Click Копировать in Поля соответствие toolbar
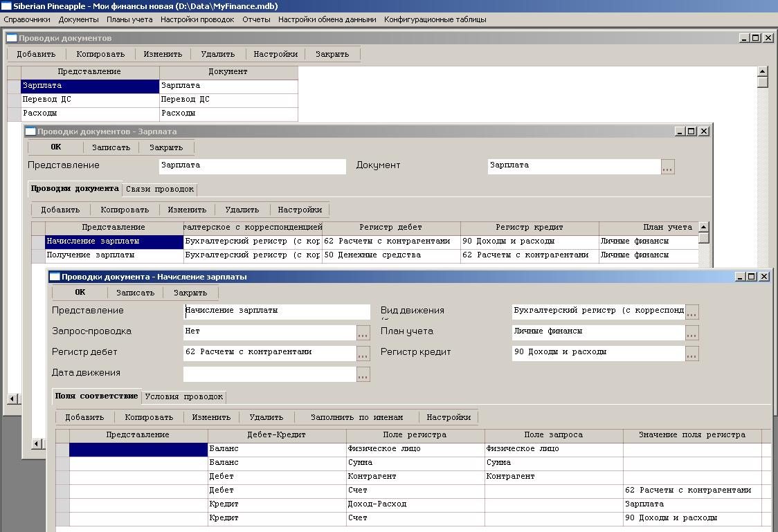The height and width of the screenshot is (532, 778). tap(149, 417)
